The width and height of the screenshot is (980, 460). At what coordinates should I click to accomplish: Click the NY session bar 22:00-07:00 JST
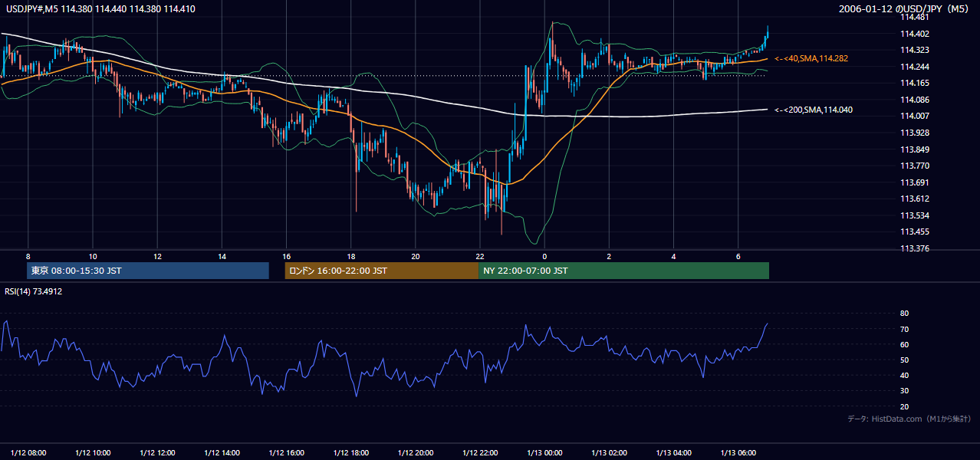623,271
